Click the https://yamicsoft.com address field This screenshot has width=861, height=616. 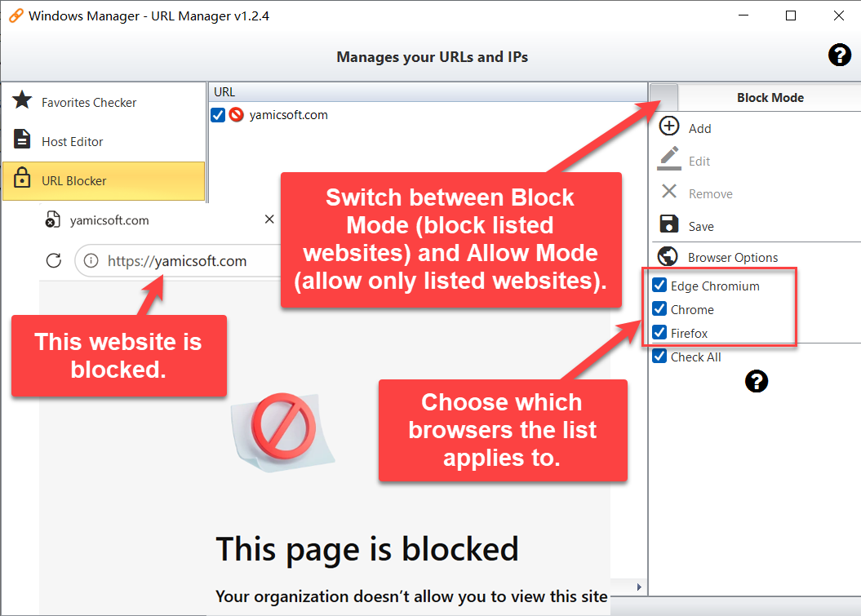pos(177,261)
